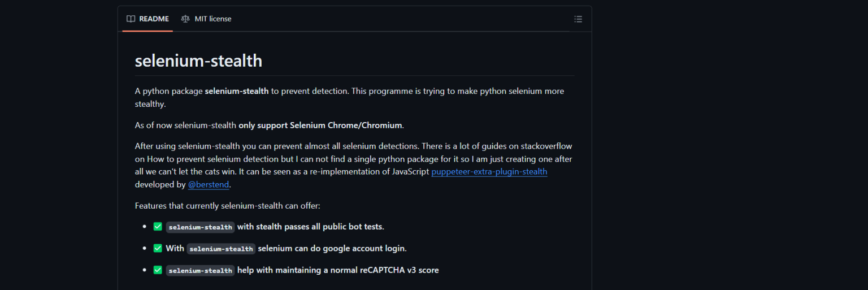Click the selenium-stealth code tag in reCAPTCHA bullet
The height and width of the screenshot is (290, 868).
[200, 271]
